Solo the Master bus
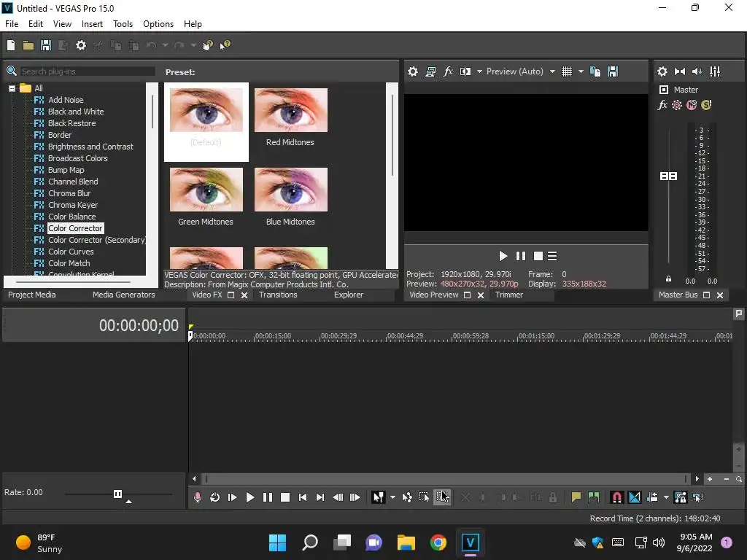 pos(706,105)
